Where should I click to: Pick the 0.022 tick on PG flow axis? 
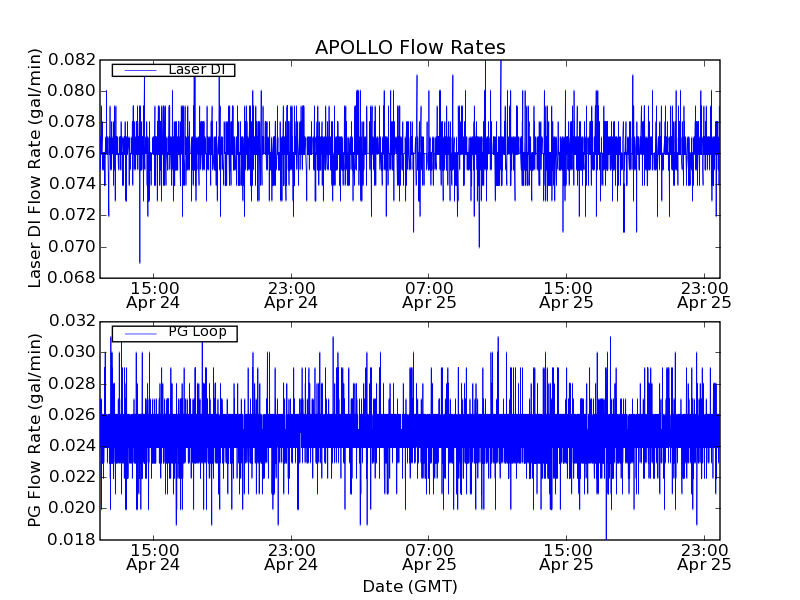point(72,477)
